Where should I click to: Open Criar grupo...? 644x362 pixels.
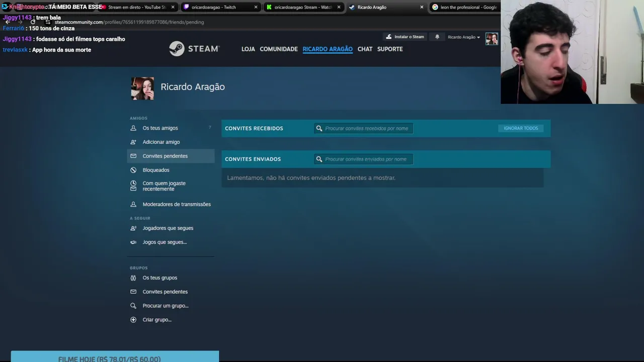(x=157, y=320)
